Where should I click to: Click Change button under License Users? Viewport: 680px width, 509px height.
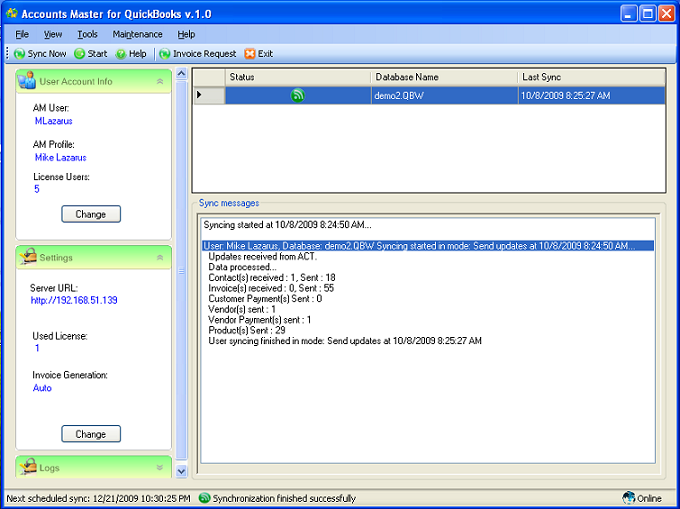[91, 214]
